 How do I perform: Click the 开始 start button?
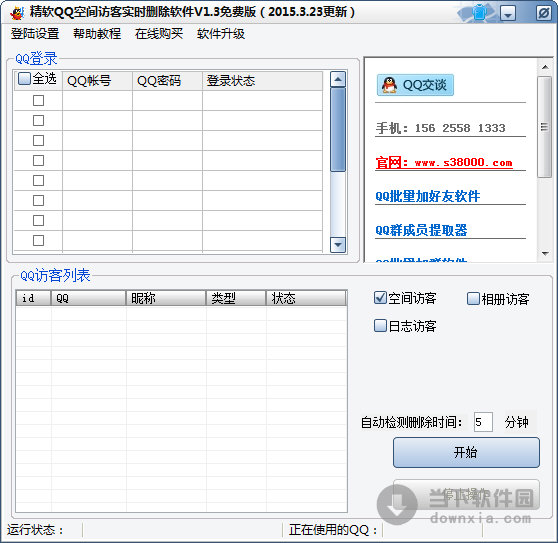click(466, 452)
